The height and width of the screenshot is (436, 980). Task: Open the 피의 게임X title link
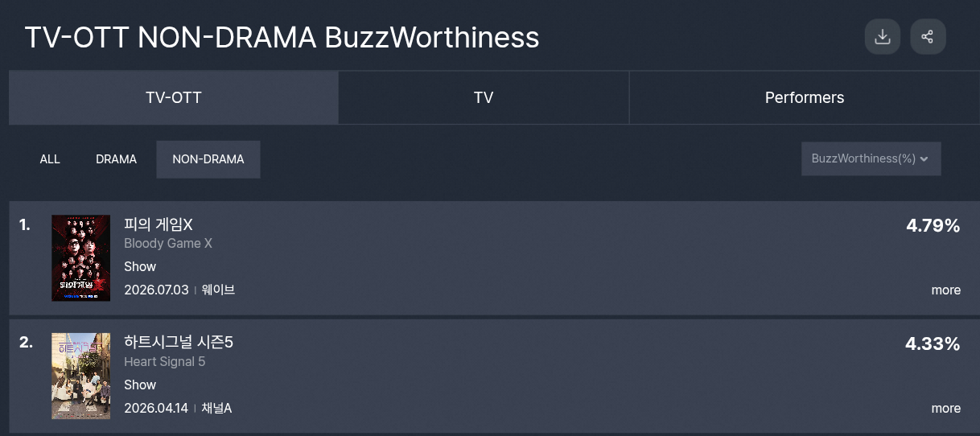coord(159,224)
